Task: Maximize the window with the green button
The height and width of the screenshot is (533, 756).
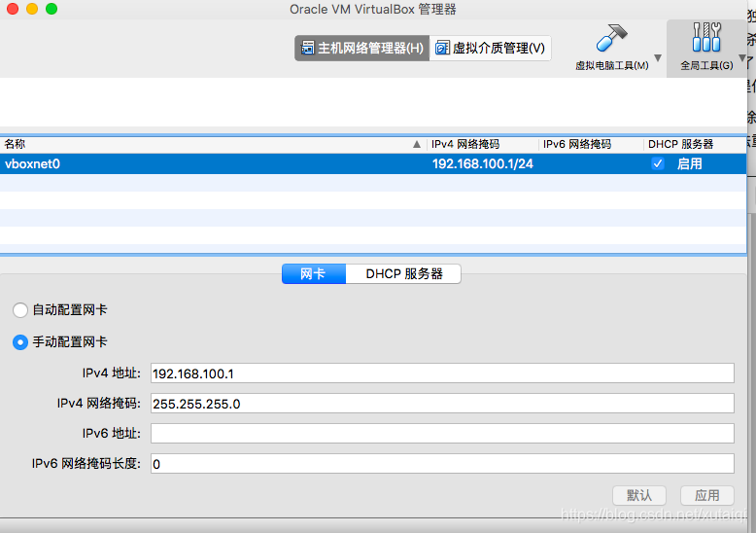Action: (x=52, y=9)
